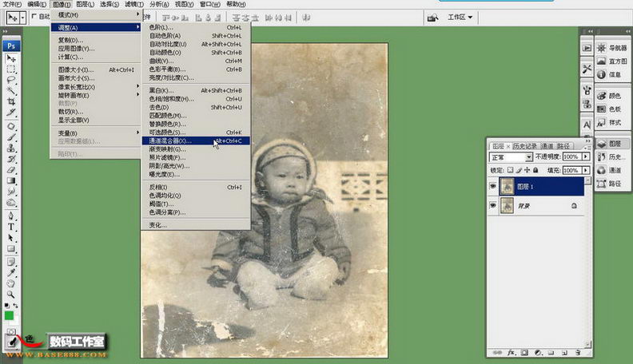Screen dimensions: 633x364
Task: Select the Slice tool
Action: [11, 112]
